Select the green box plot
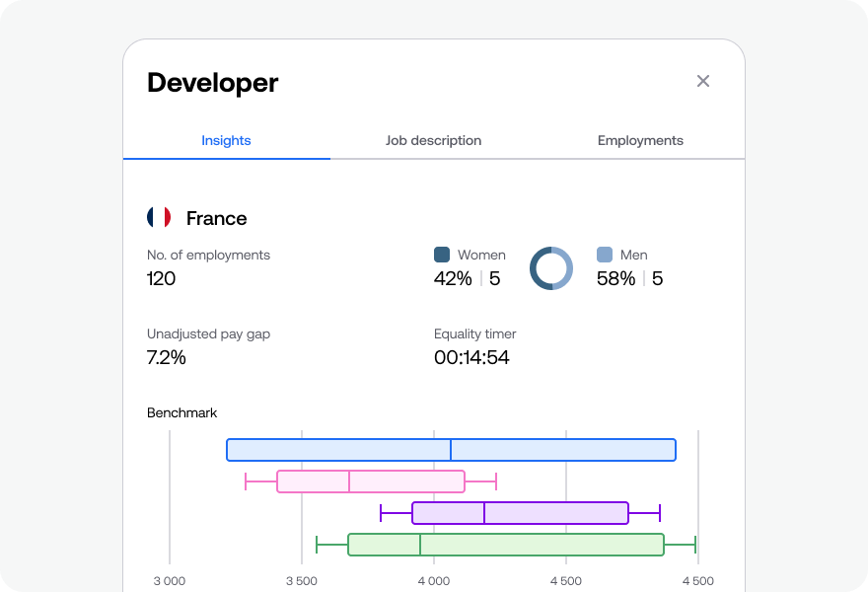 pyautogui.click(x=506, y=545)
